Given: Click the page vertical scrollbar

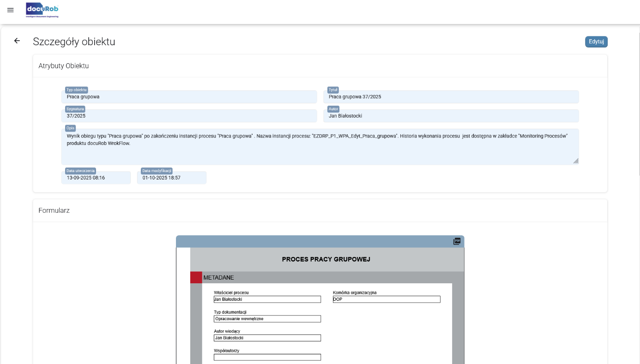Looking at the screenshot, I should [638, 101].
